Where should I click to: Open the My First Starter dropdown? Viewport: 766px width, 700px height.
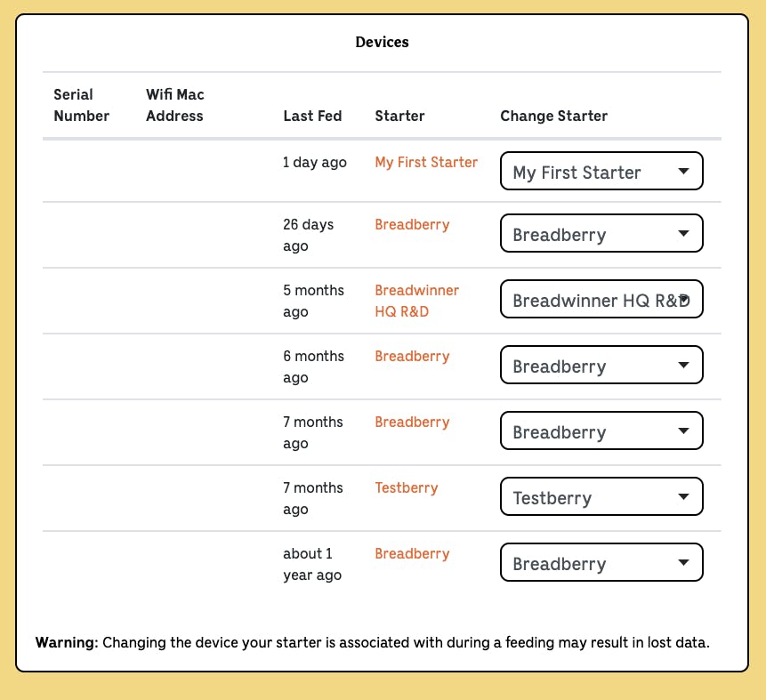click(x=601, y=172)
